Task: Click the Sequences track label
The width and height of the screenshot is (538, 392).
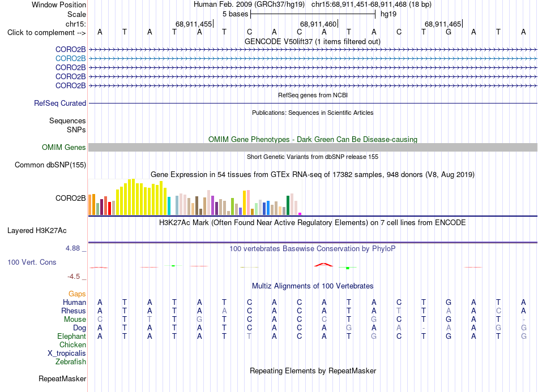Action: coord(67,120)
